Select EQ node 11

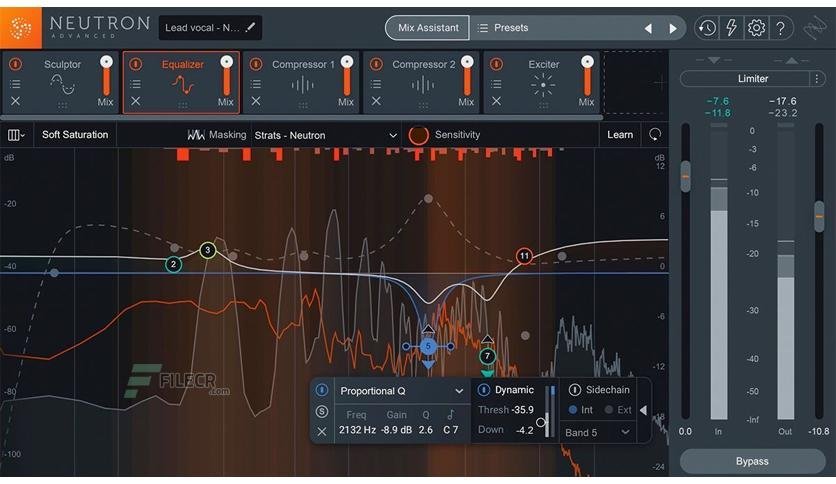pyautogui.click(x=525, y=256)
